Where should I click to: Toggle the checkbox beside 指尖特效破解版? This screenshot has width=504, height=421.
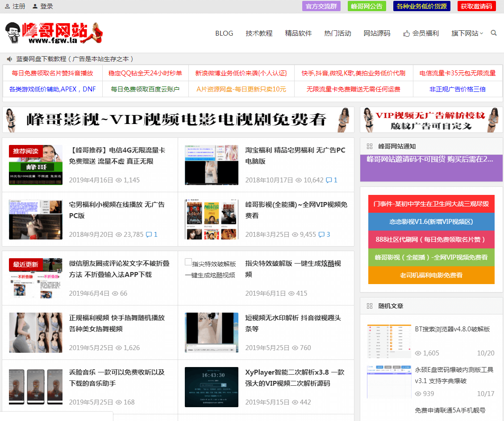coord(188,261)
